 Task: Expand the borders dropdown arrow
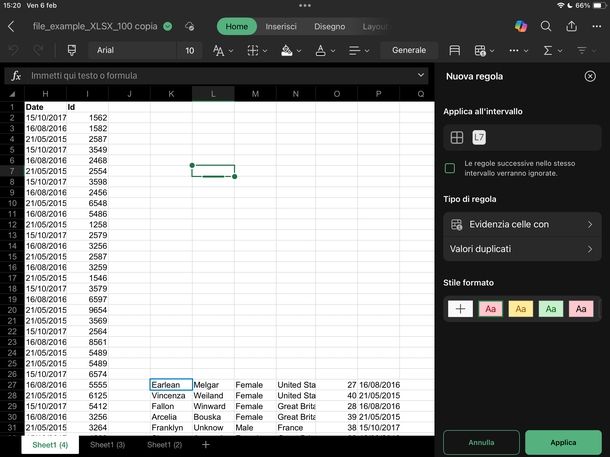(265, 51)
